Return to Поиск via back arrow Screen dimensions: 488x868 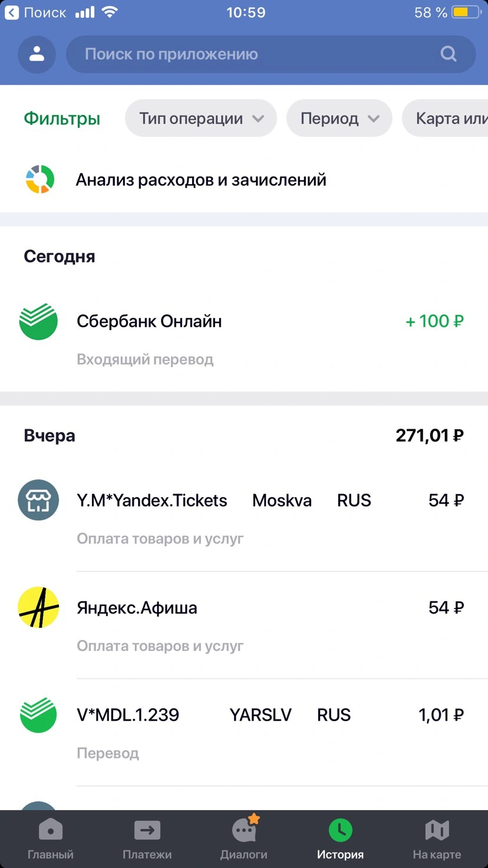click(x=35, y=12)
